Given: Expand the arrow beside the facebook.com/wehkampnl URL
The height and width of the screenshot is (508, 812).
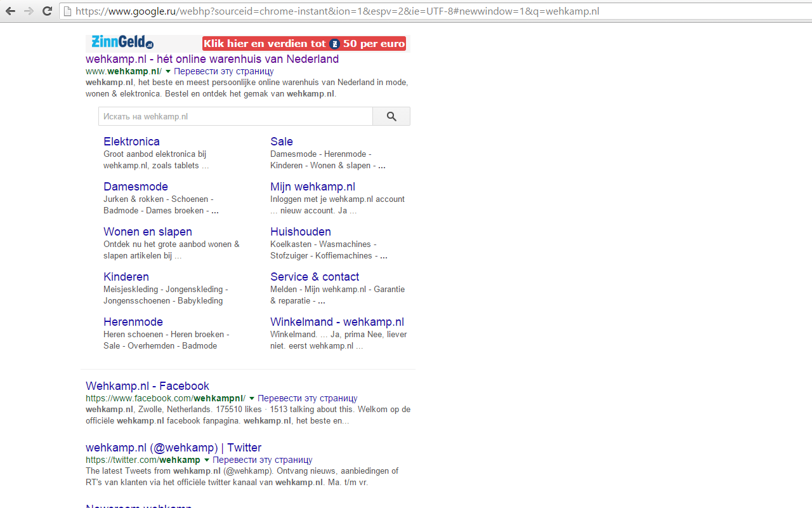Looking at the screenshot, I should [252, 399].
